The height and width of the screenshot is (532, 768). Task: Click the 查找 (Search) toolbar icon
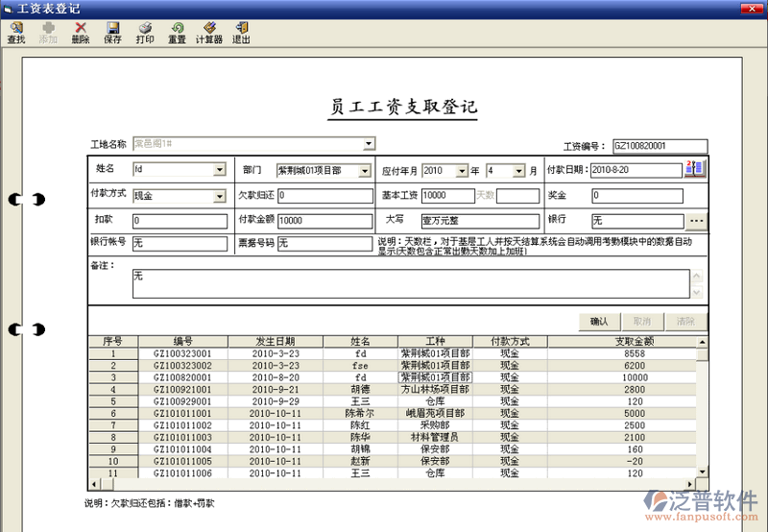tap(15, 34)
